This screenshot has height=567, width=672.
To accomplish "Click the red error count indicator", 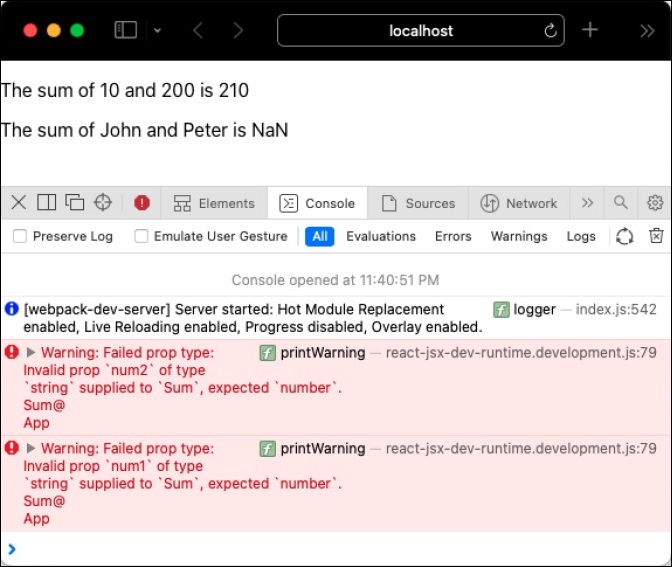I will coord(142,203).
